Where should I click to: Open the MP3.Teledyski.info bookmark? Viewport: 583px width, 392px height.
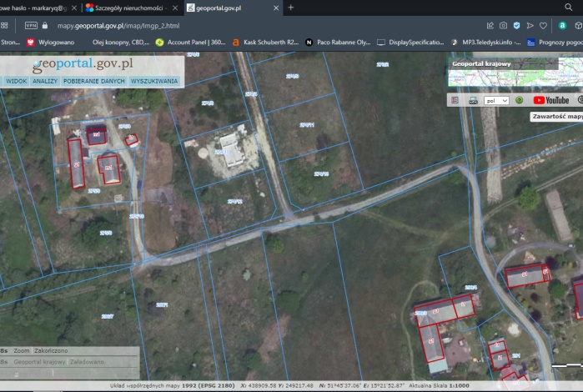(485, 43)
